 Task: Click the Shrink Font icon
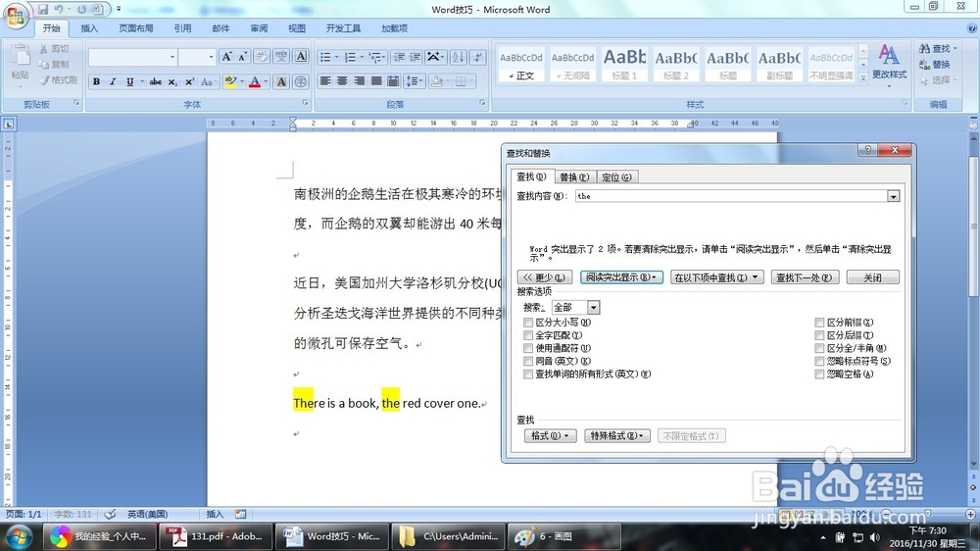(242, 56)
